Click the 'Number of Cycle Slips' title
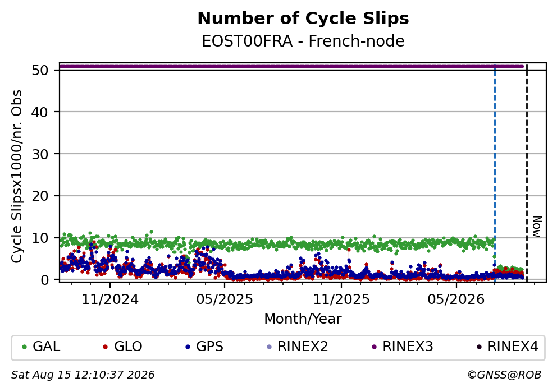The image size is (557, 392). (x=303, y=19)
